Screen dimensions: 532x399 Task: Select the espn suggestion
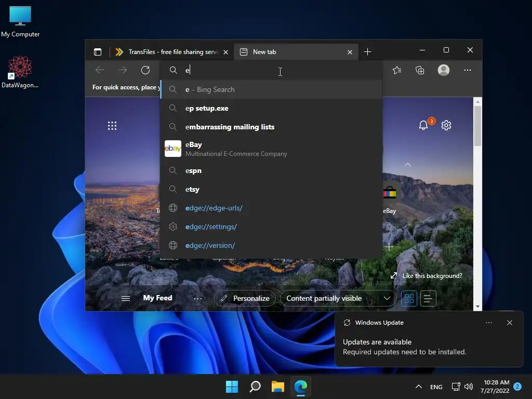(x=271, y=170)
